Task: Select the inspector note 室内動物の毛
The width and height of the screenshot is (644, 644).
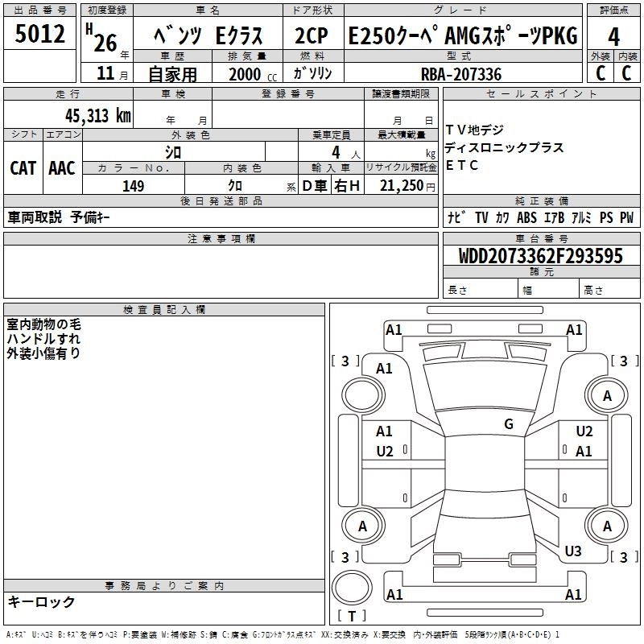Action: 44,324
